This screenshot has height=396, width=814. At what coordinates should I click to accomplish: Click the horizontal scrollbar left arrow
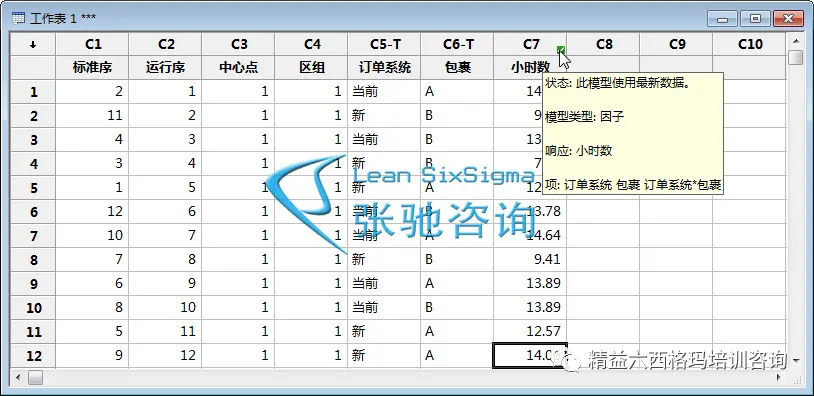[x=18, y=377]
